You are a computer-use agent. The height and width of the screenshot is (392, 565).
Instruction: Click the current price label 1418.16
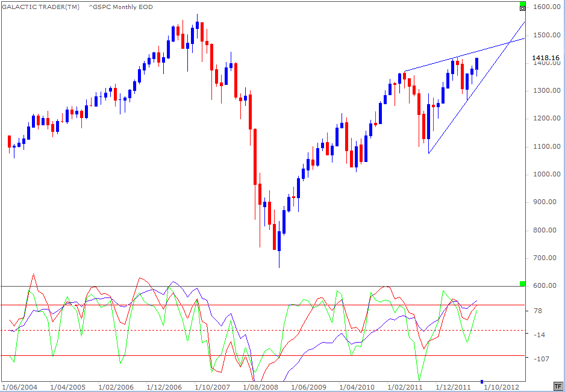coord(545,58)
